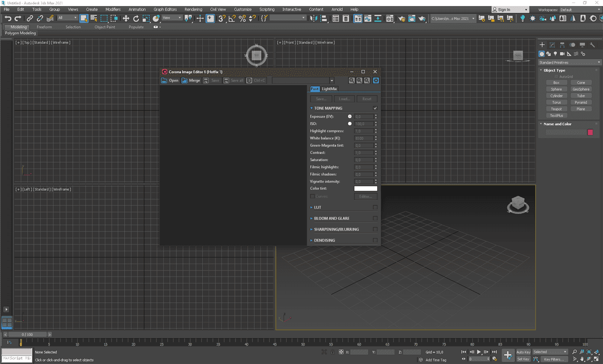Click the Undo arrow icon
The width and height of the screenshot is (603, 364).
tap(8, 18)
